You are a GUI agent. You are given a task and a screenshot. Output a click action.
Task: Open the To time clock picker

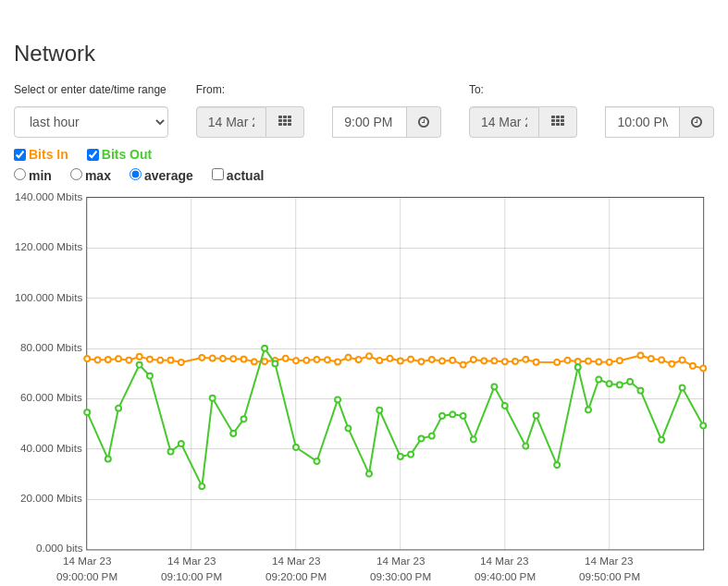(697, 122)
